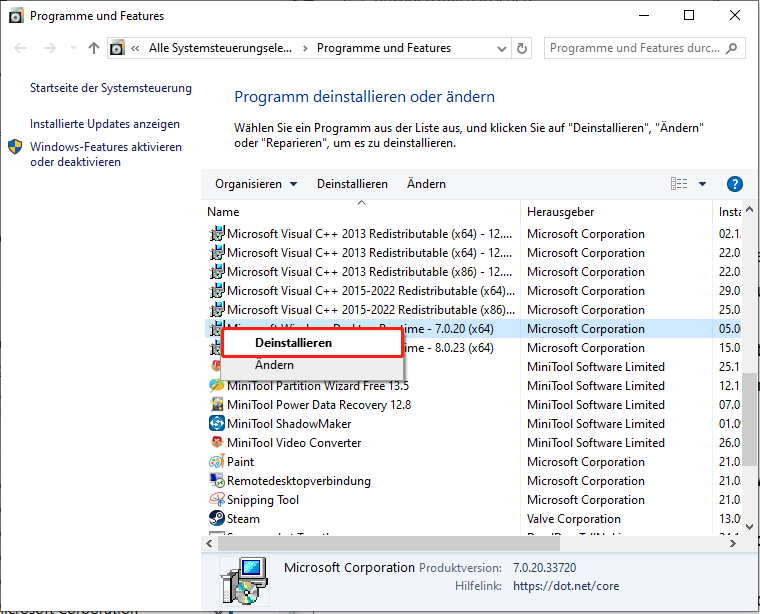Click MiniTool Power Data Recovery icon
Screen dimensions: 760x614
(x=217, y=405)
